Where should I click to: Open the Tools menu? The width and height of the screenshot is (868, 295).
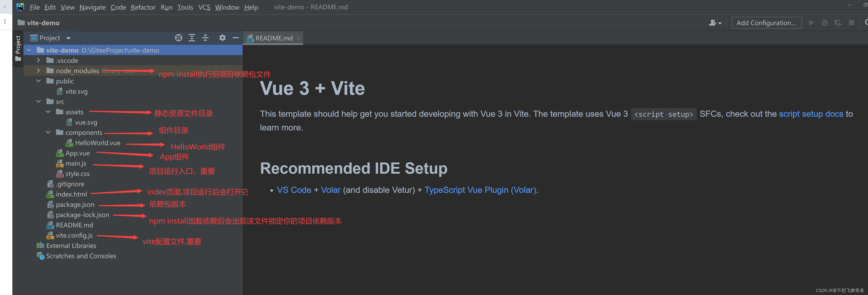(x=185, y=7)
